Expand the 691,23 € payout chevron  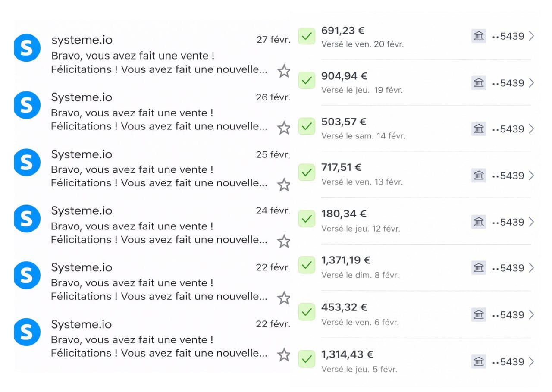pyautogui.click(x=531, y=36)
